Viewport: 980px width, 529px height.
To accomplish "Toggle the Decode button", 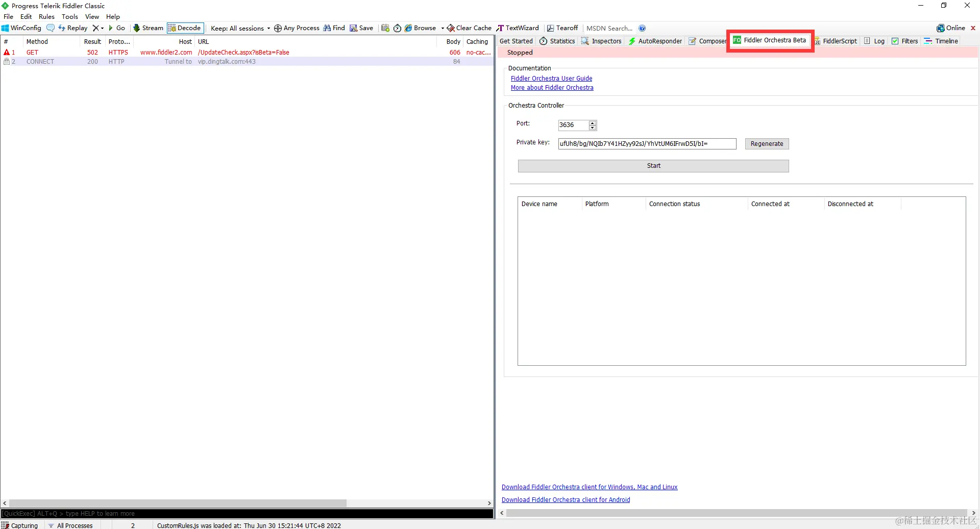I will point(185,28).
